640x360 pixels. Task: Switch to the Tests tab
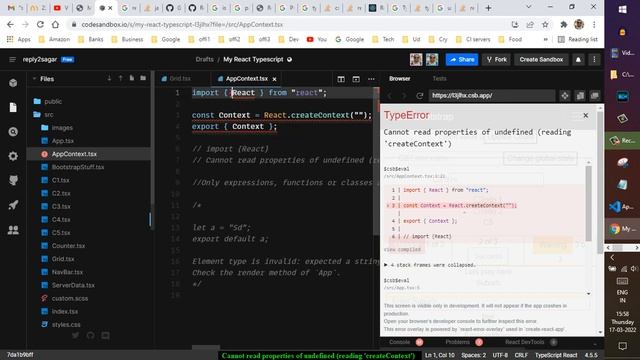point(439,78)
